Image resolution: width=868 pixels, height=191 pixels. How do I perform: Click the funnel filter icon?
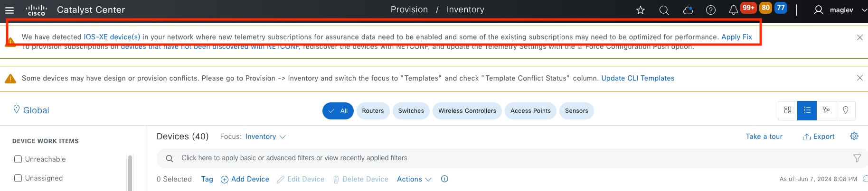[857, 158]
